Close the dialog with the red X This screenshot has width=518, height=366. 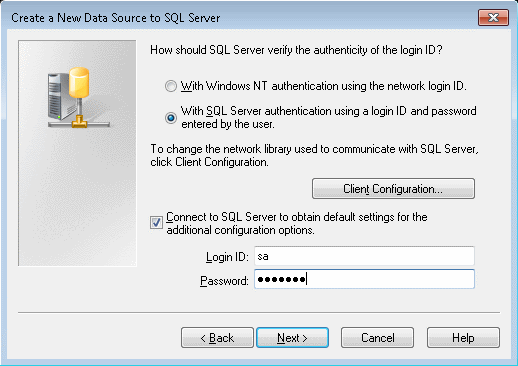coord(493,17)
